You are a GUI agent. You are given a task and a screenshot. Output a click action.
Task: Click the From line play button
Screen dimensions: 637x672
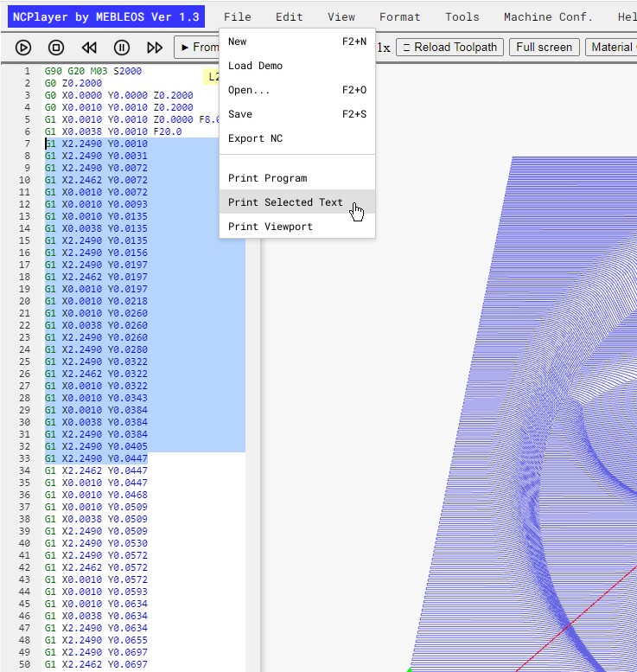197,48
